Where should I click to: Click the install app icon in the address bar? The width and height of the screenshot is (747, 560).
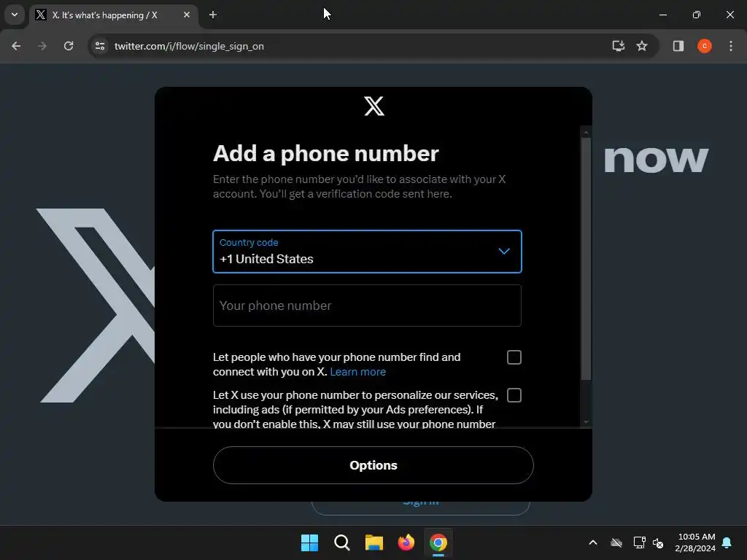point(619,46)
